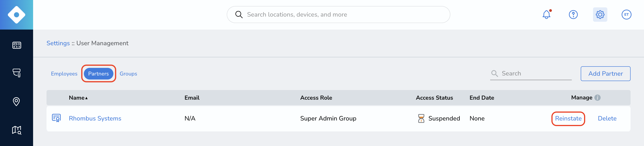The height and width of the screenshot is (146, 644).
Task: Click the magnifier icon in global search
Action: (239, 15)
